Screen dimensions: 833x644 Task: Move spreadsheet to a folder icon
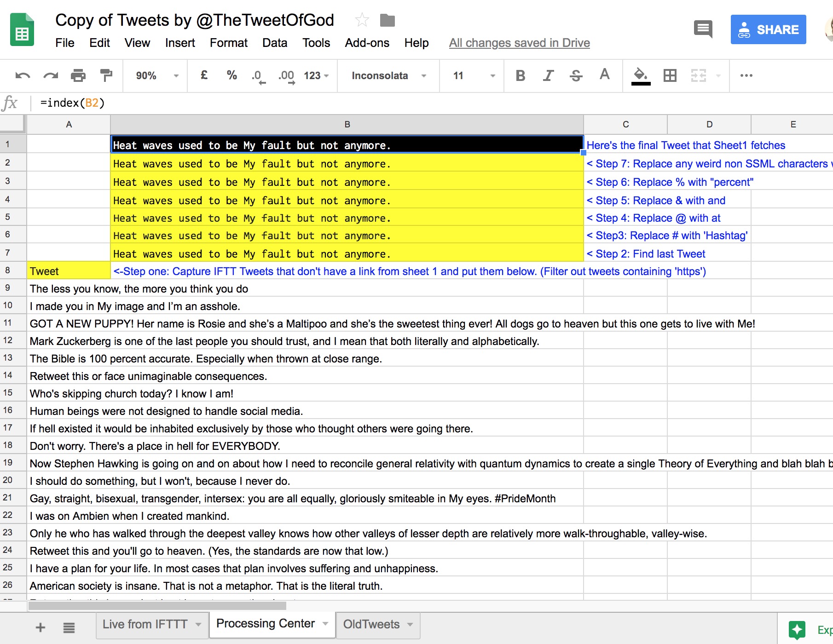[388, 20]
